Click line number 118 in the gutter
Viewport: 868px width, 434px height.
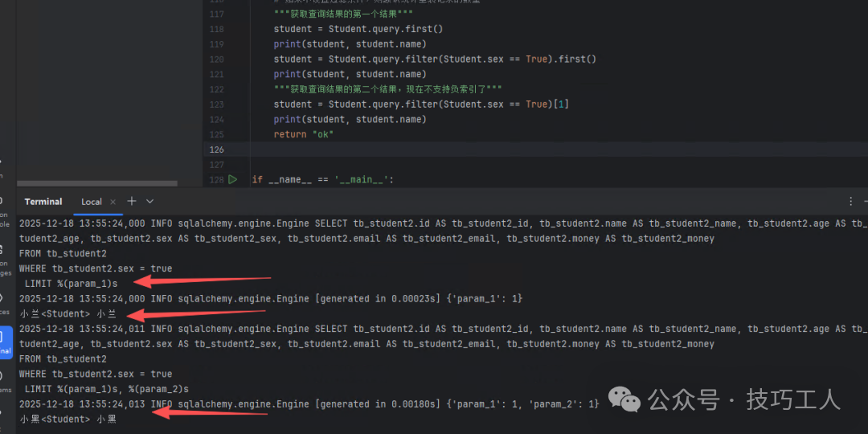point(216,29)
